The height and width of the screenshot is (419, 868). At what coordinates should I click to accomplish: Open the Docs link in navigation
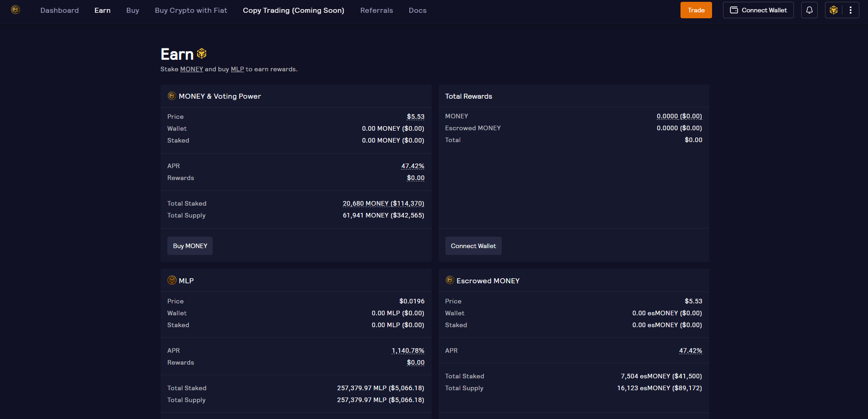point(418,10)
